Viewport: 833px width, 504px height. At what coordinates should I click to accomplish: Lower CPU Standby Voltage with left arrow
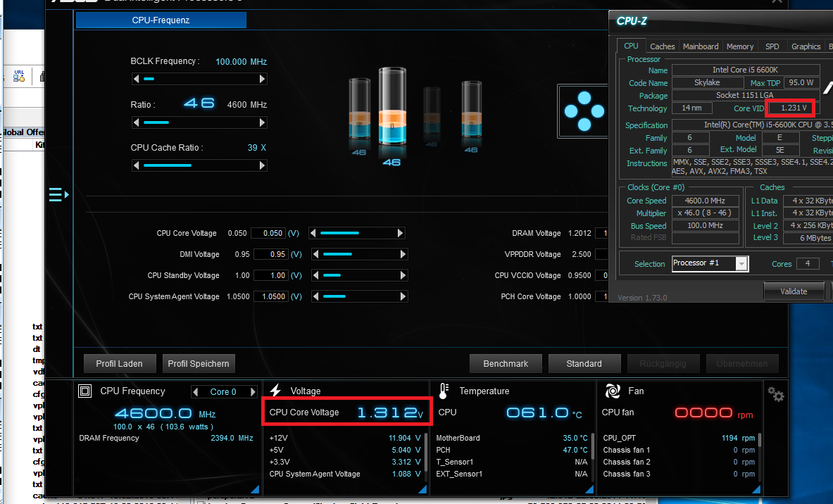point(315,276)
